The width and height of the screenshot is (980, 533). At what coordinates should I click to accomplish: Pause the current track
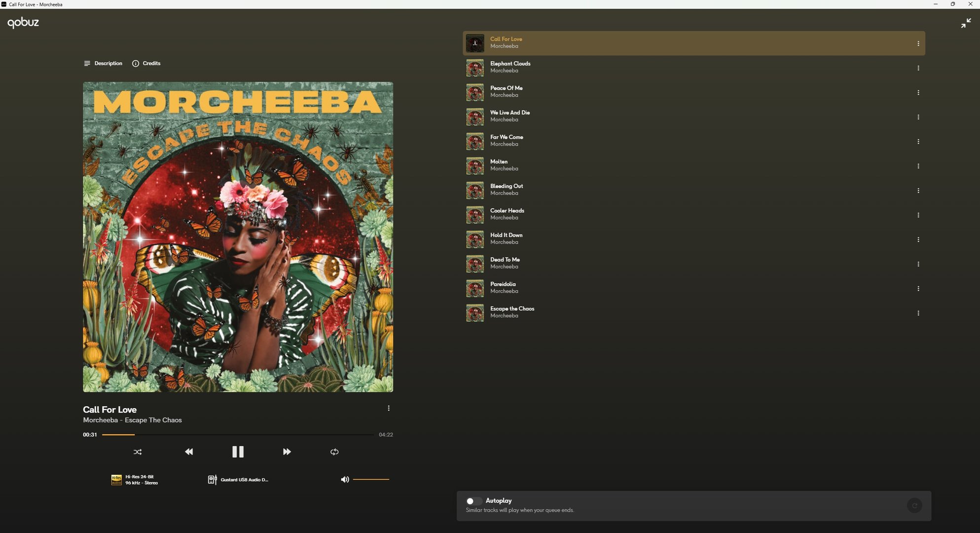tap(238, 452)
